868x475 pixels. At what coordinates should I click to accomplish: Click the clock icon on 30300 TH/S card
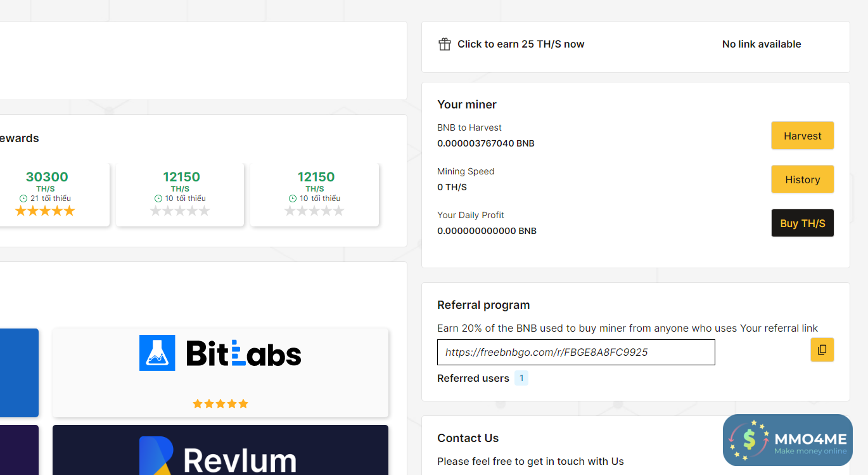click(23, 198)
